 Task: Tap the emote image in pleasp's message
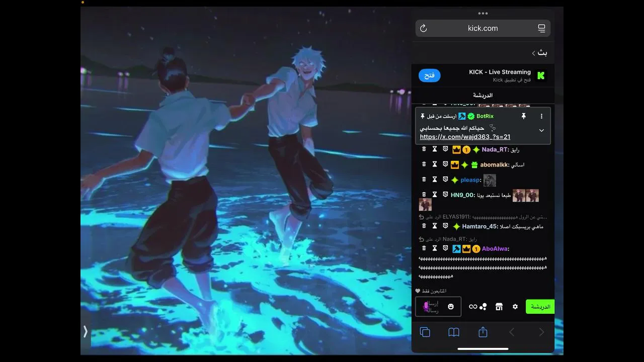point(490,180)
